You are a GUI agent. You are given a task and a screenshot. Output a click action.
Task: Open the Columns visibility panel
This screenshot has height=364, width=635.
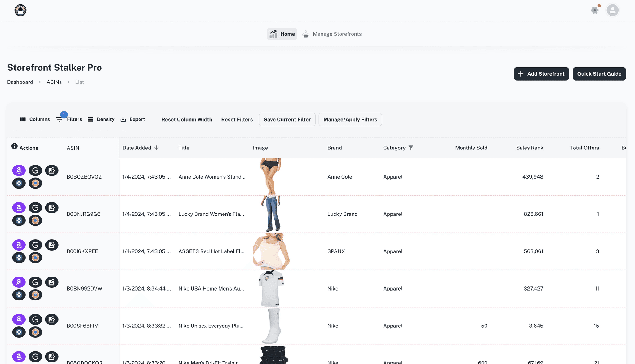pyautogui.click(x=35, y=119)
